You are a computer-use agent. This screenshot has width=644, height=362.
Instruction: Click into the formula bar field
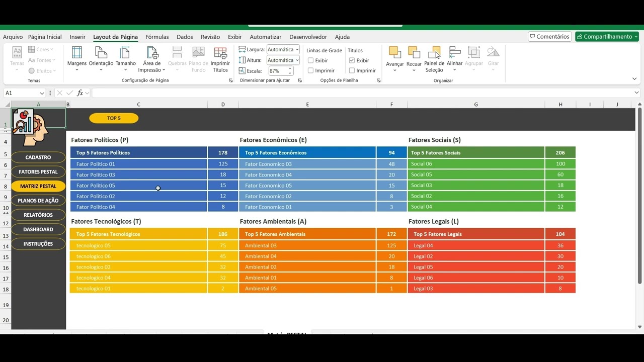pyautogui.click(x=362, y=93)
